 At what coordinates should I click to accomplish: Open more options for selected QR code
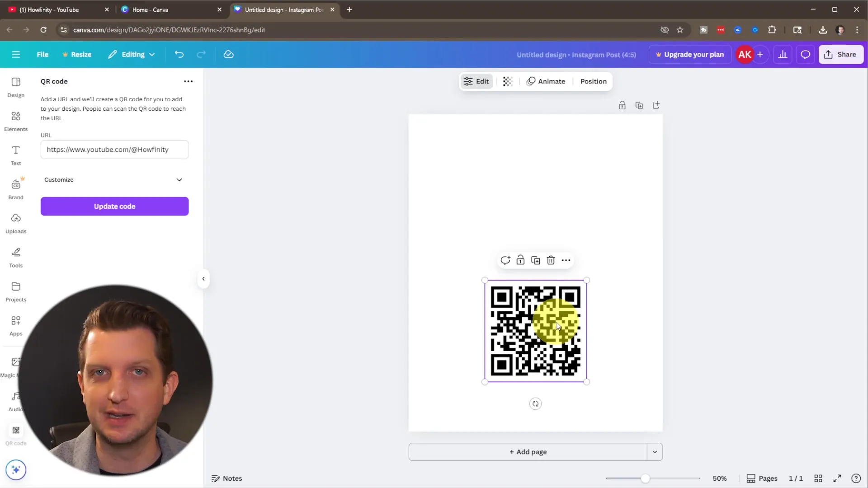click(x=566, y=260)
